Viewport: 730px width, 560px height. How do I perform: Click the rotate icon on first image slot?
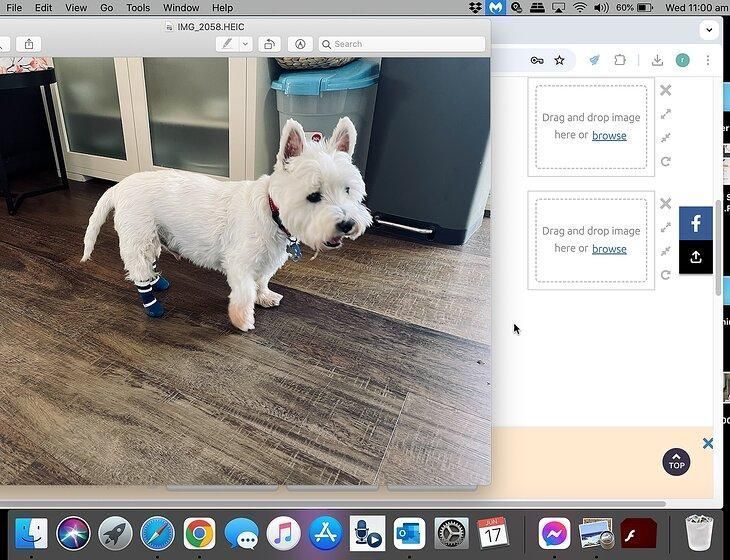point(666,162)
